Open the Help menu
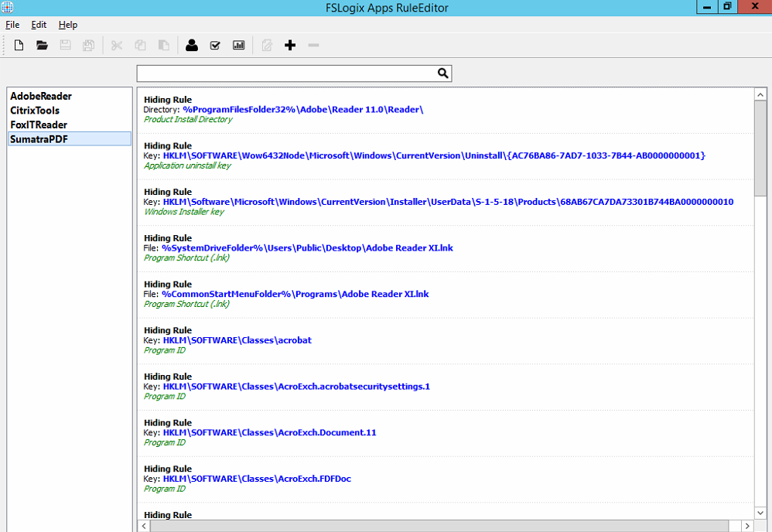This screenshot has width=772, height=532. click(68, 25)
